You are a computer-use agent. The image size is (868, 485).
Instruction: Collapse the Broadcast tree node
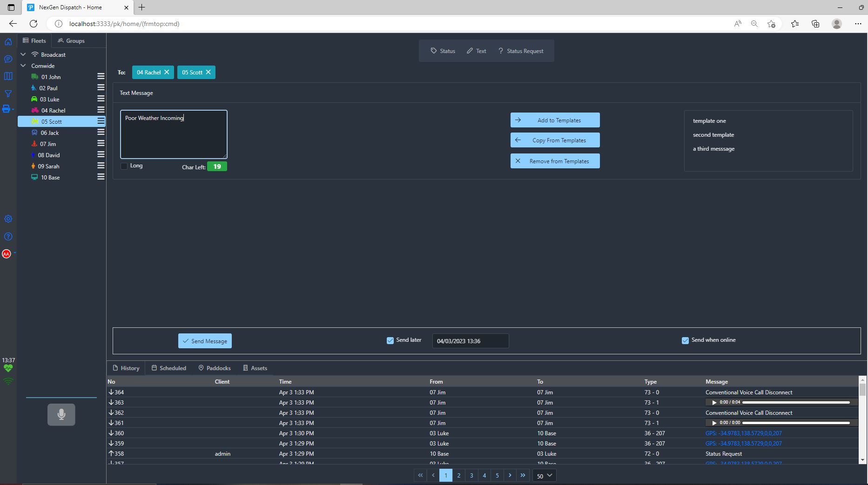tap(23, 54)
